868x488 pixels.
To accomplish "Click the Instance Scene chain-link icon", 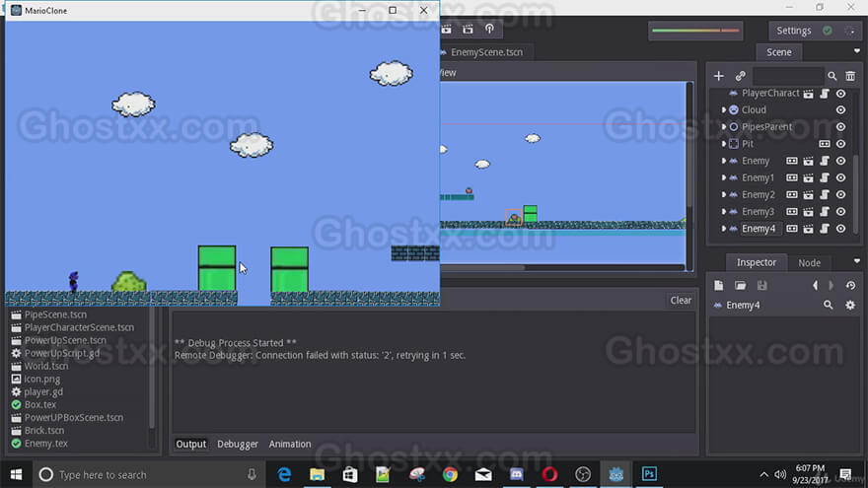I will [x=740, y=76].
